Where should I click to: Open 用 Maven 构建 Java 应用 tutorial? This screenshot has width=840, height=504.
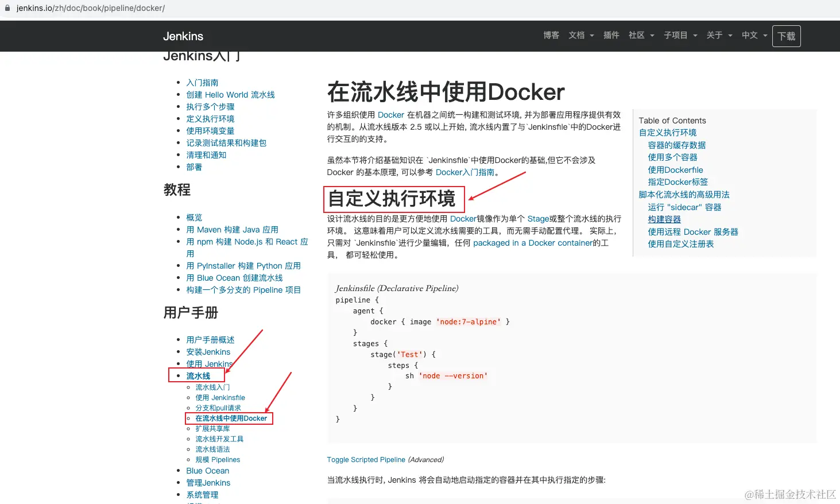(x=232, y=230)
